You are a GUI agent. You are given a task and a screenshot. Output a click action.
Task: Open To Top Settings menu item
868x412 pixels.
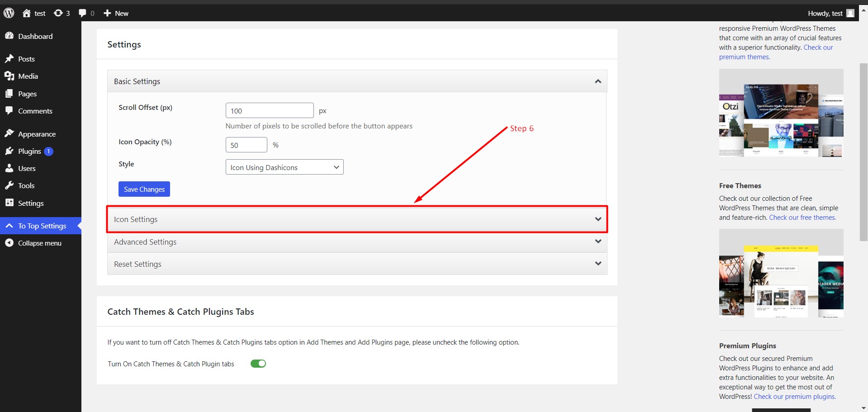41,226
